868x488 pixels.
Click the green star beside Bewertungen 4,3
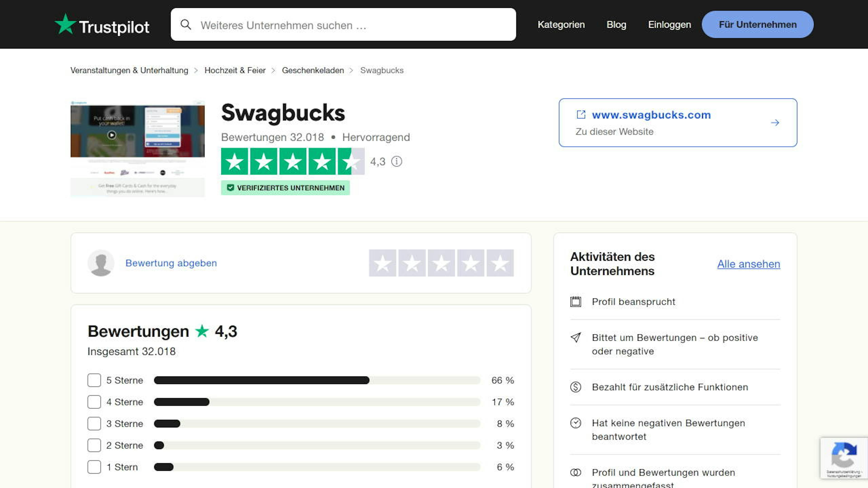(202, 331)
